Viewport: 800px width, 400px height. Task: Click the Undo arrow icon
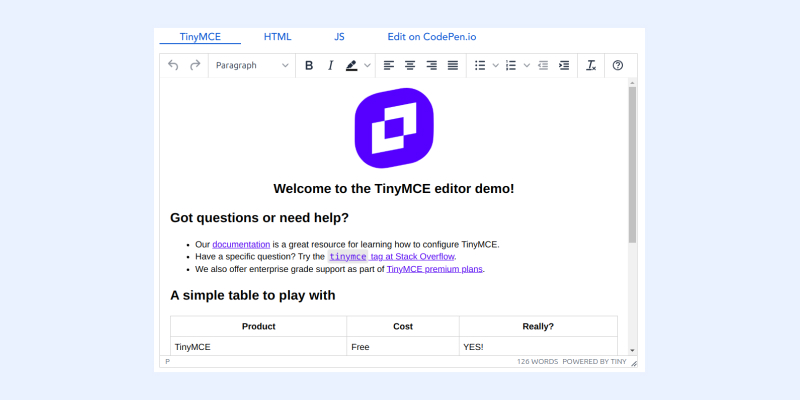point(174,65)
